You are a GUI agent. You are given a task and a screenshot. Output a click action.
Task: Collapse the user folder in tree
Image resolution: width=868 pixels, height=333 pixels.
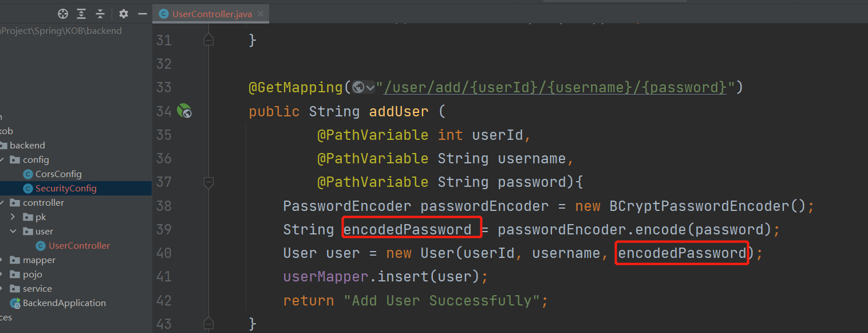(13, 231)
